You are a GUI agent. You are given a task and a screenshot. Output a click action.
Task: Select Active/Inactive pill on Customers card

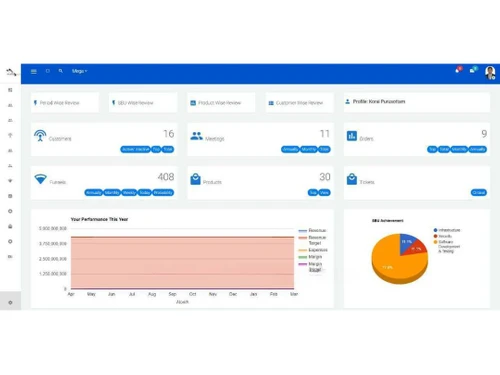pos(135,149)
